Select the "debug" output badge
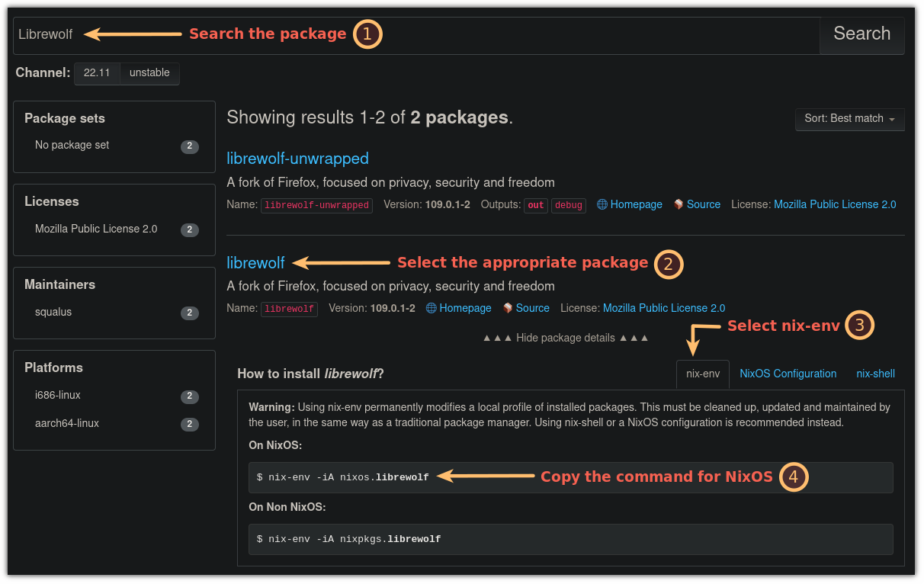Image resolution: width=924 pixels, height=584 pixels. 568,204
